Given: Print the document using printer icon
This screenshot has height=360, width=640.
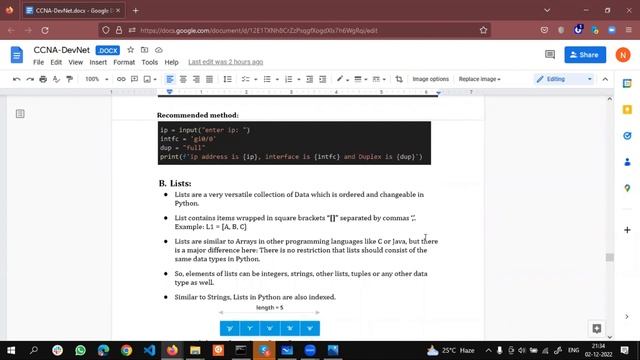Looking at the screenshot, I should (x=43, y=79).
